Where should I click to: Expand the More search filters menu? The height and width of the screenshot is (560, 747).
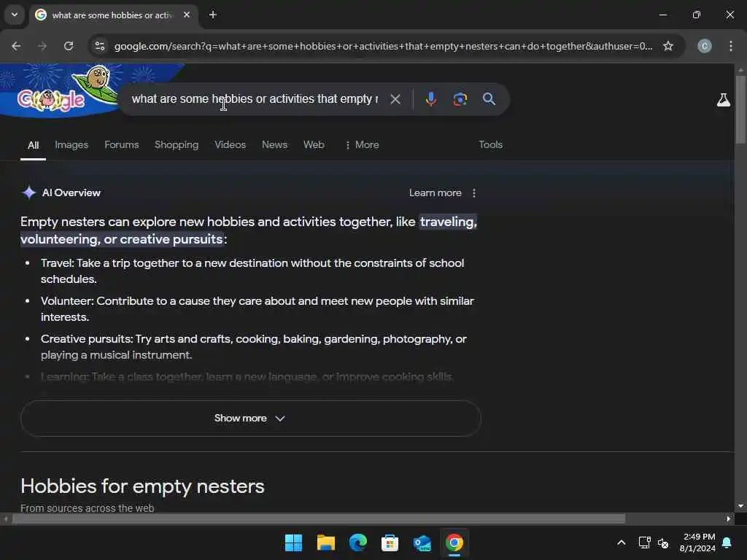tap(362, 145)
